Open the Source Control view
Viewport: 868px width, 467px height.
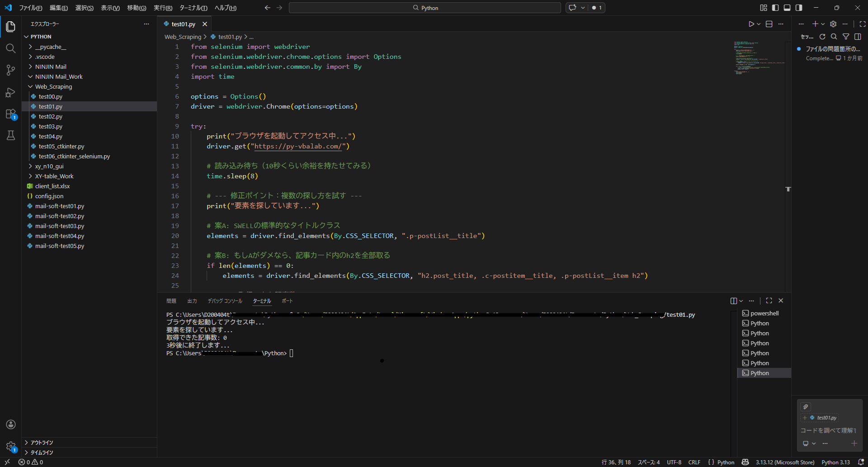point(11,70)
